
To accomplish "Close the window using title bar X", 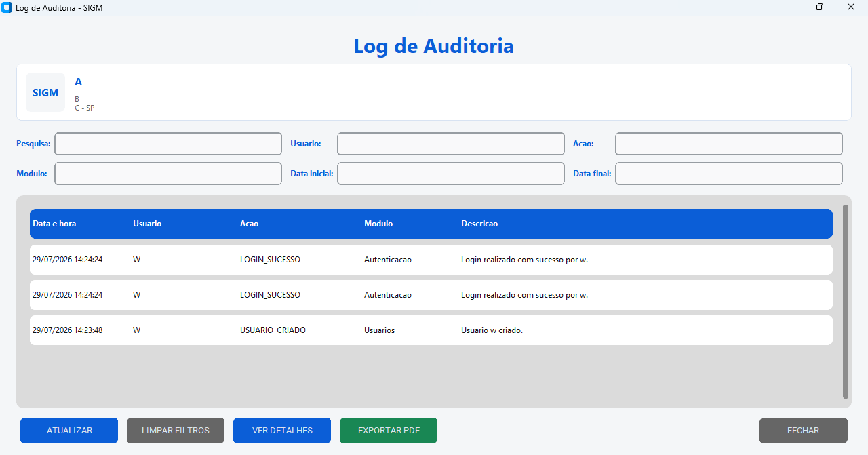I will (851, 7).
